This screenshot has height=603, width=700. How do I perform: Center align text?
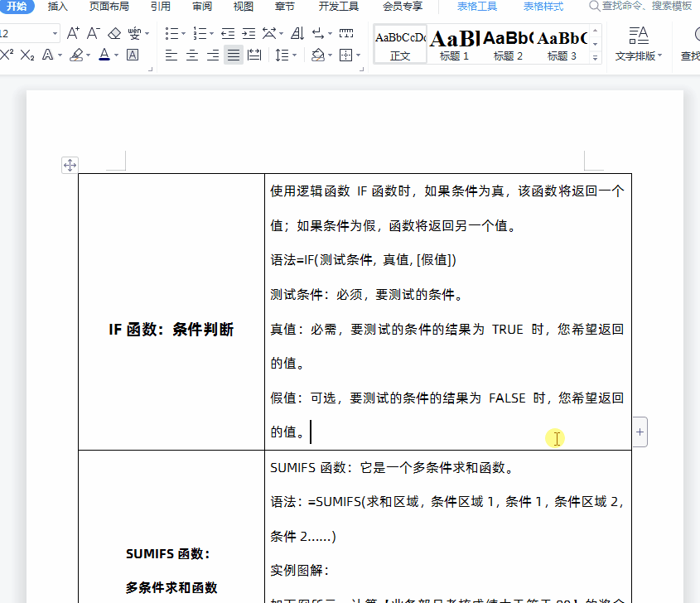192,55
